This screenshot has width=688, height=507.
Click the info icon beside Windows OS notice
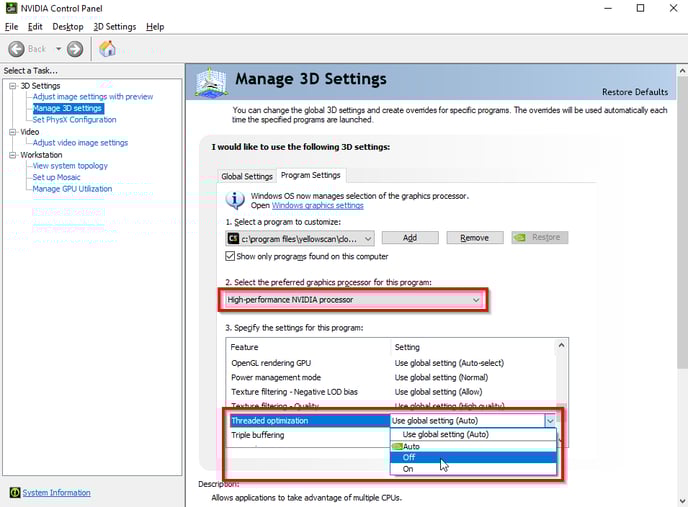tap(235, 200)
